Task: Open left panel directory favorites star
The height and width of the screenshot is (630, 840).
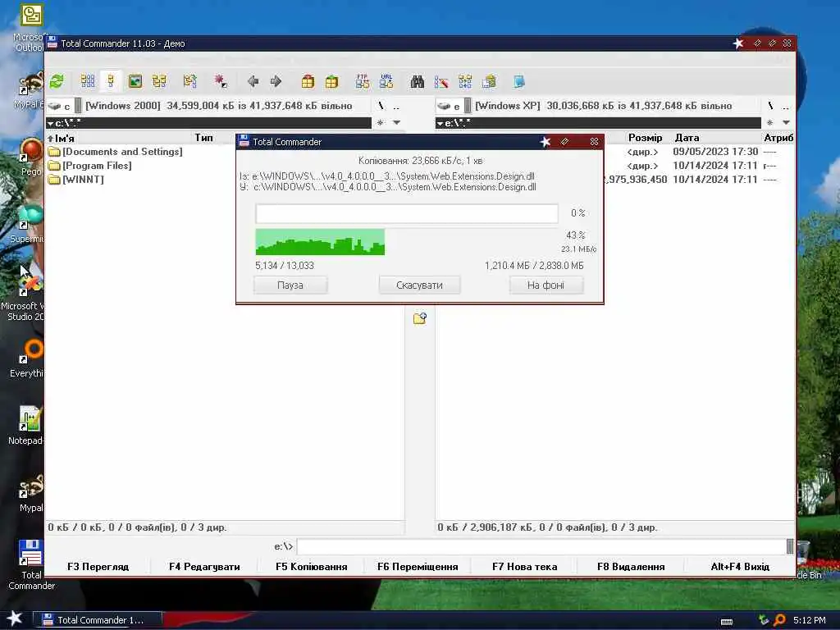Action: 381,123
